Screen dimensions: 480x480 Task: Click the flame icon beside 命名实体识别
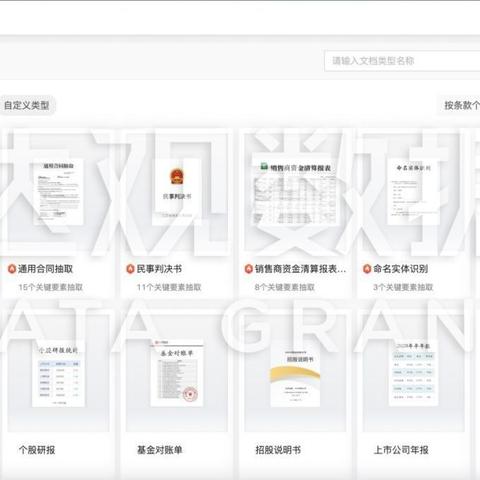pos(367,269)
